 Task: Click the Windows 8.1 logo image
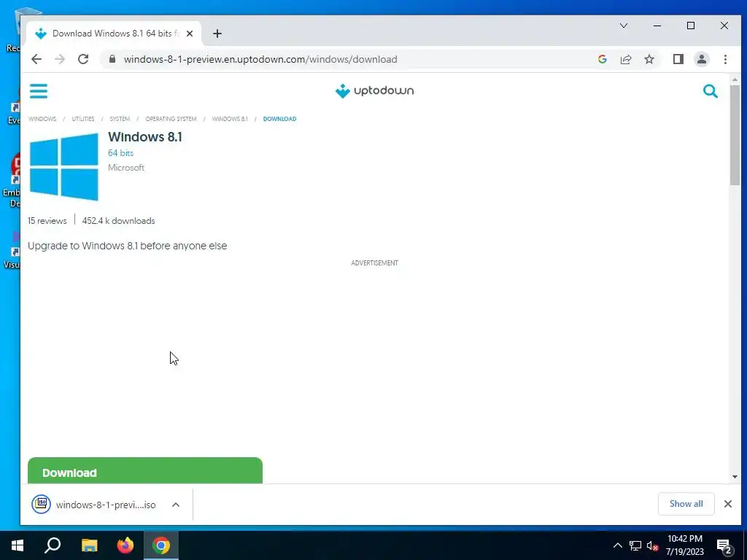[64, 167]
